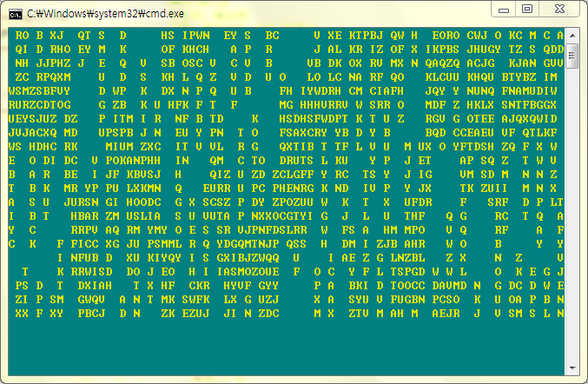Minimize the cmd.exe window
This screenshot has height=384, width=588.
click(504, 10)
